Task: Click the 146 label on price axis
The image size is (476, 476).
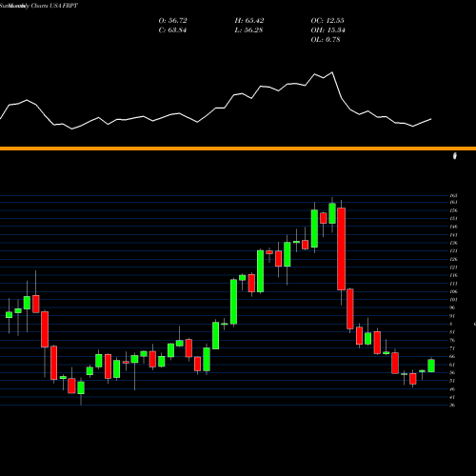Action: coord(453,227)
